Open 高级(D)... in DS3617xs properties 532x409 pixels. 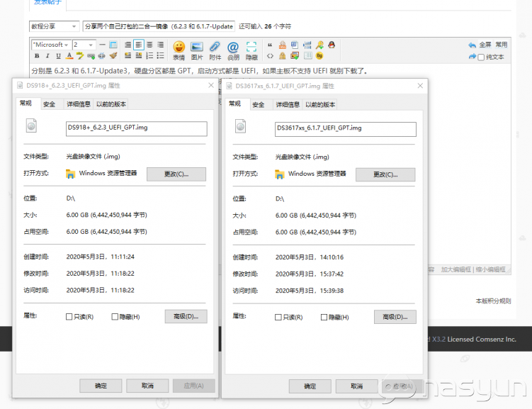click(395, 317)
